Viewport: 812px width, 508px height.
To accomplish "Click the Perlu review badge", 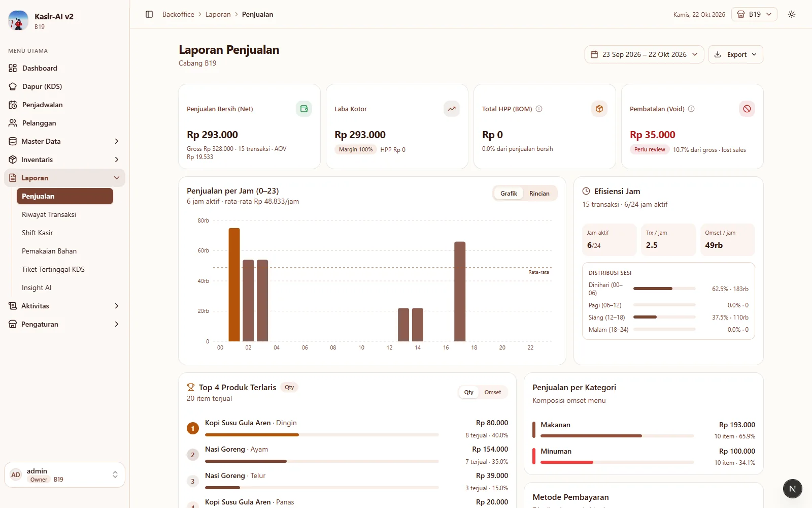I will click(x=650, y=149).
